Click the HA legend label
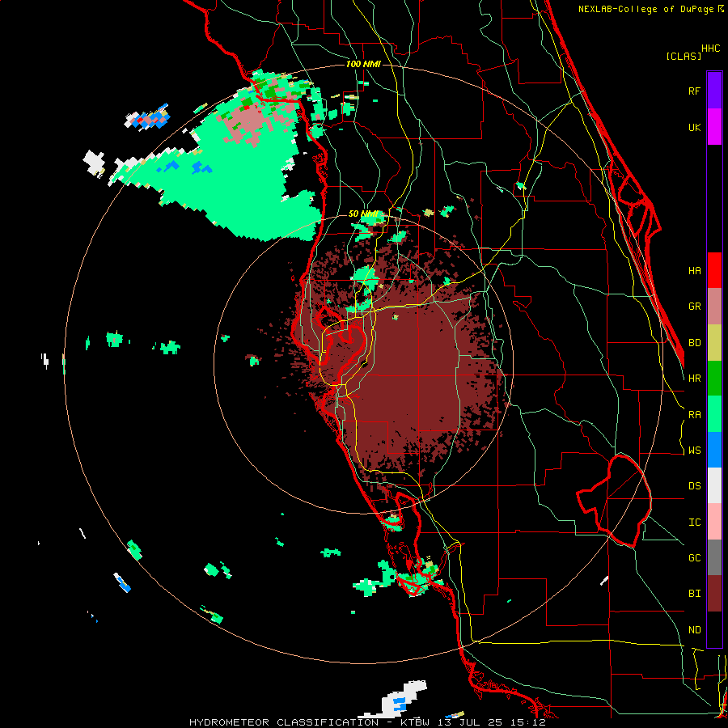This screenshot has height=728, width=728. tap(694, 270)
